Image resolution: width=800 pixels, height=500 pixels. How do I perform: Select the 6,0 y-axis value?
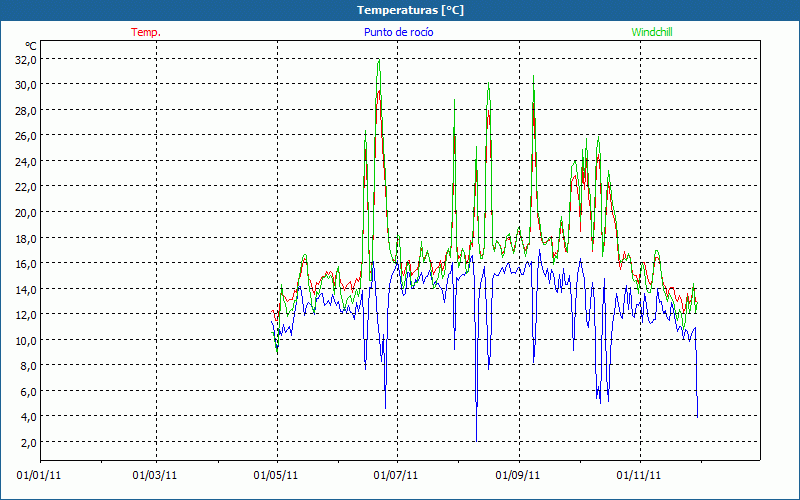tap(29, 391)
